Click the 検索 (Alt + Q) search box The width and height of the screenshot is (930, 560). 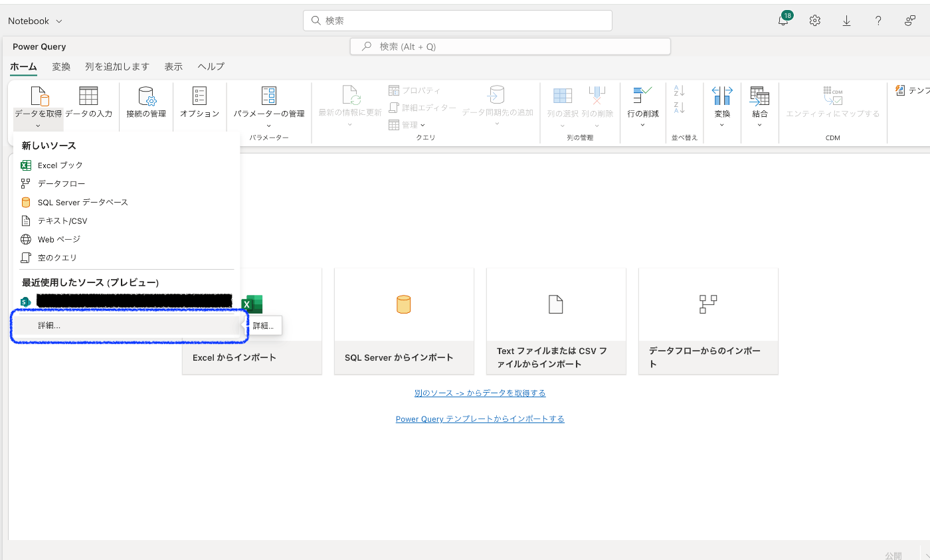pos(510,47)
